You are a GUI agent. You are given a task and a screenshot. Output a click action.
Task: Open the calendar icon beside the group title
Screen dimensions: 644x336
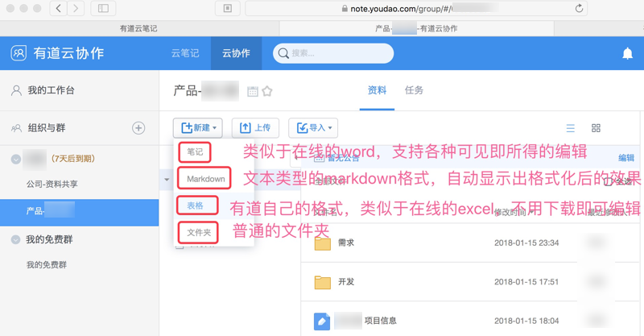(253, 91)
